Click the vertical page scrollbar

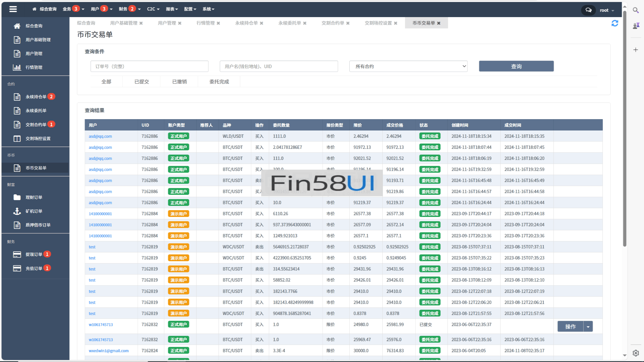click(x=624, y=126)
